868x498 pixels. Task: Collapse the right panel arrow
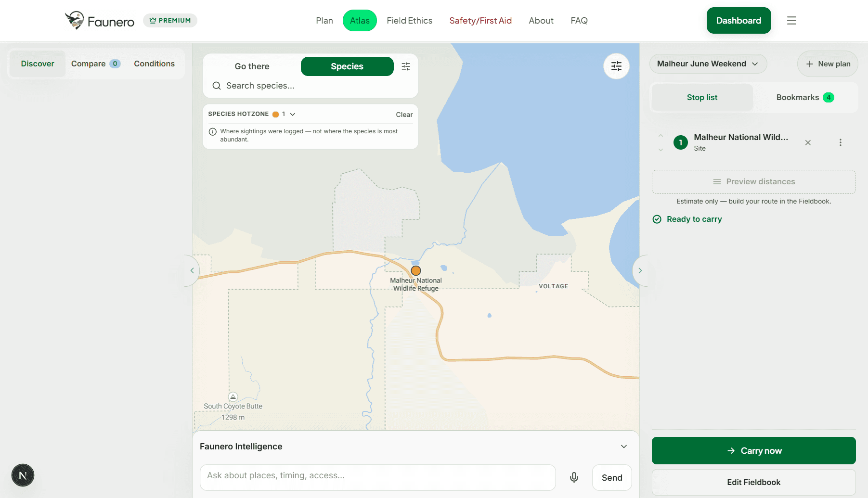point(640,270)
